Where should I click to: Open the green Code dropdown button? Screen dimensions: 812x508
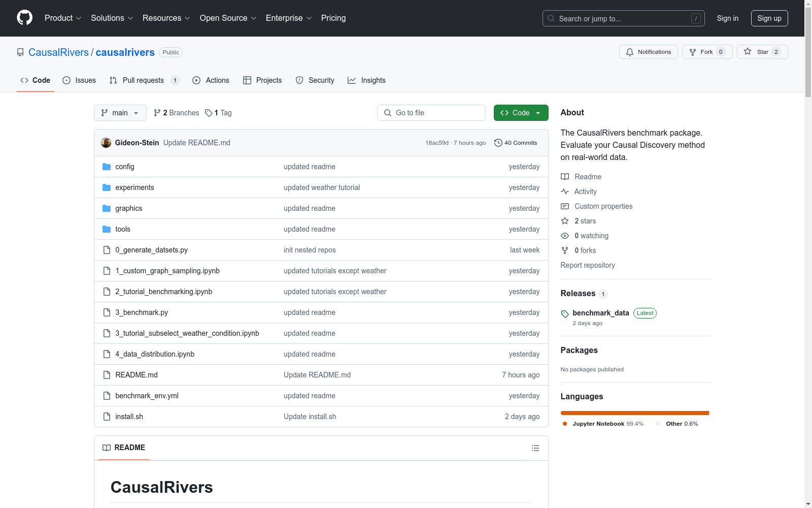pyautogui.click(x=521, y=113)
